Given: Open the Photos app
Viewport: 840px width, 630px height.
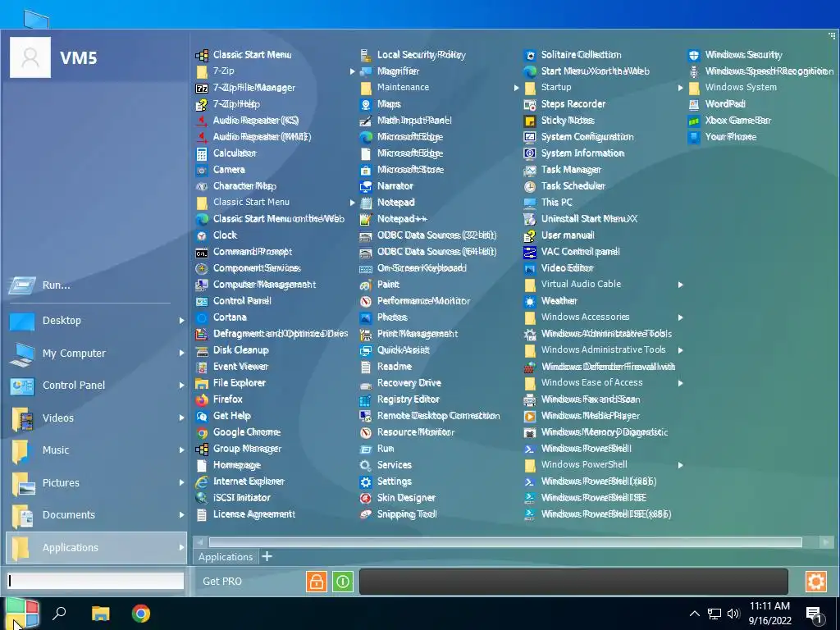Looking at the screenshot, I should pos(384,317).
